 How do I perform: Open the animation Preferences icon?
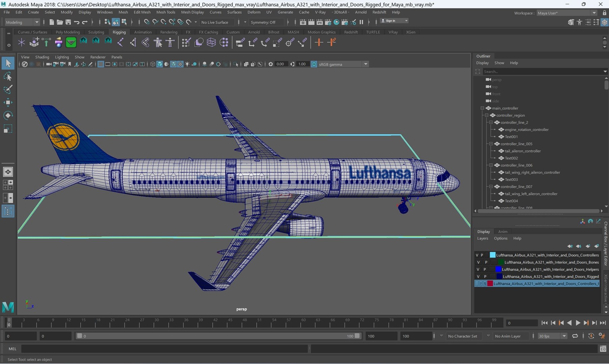602,336
